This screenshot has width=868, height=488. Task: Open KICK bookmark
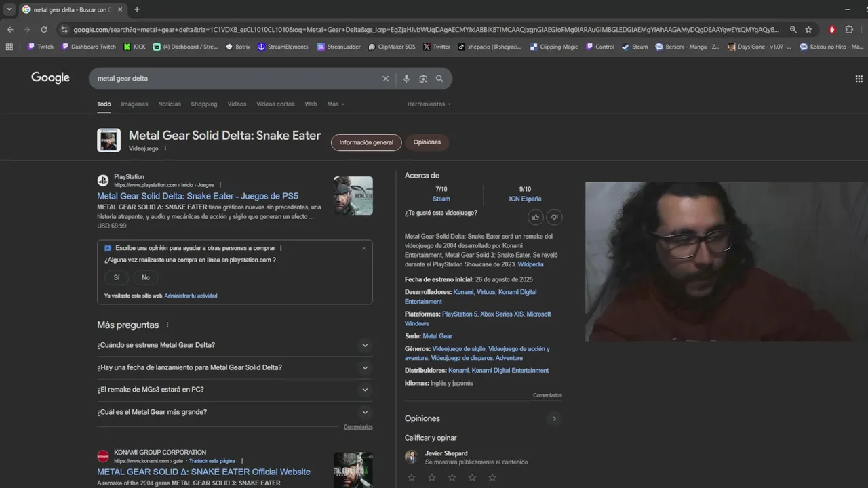coord(134,47)
